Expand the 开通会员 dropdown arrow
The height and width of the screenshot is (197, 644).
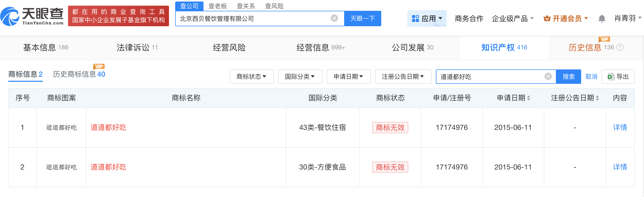(586, 18)
